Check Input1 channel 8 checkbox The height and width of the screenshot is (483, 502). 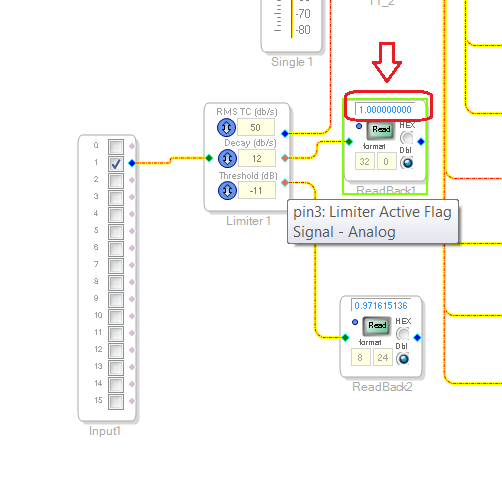pos(116,283)
